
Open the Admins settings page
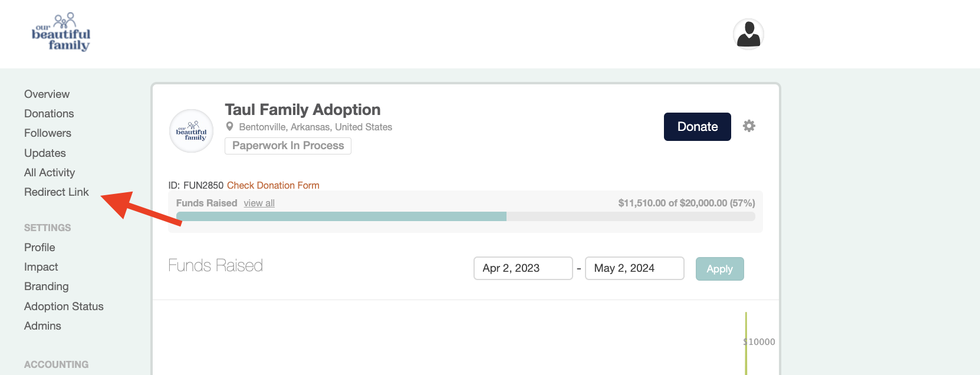pos(42,326)
